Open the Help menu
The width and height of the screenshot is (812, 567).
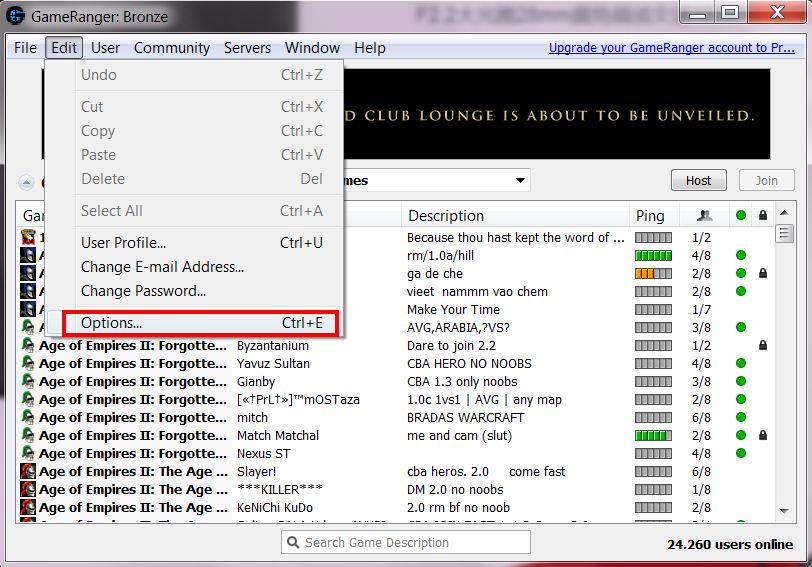coord(370,48)
